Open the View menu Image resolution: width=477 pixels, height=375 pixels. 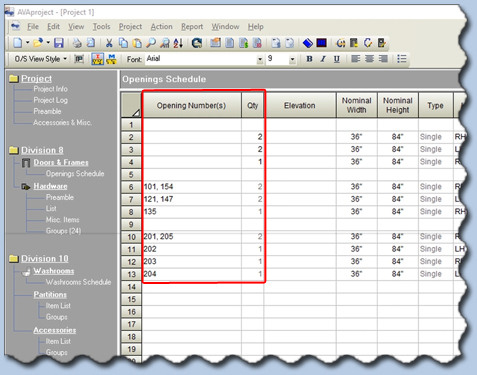pyautogui.click(x=76, y=27)
